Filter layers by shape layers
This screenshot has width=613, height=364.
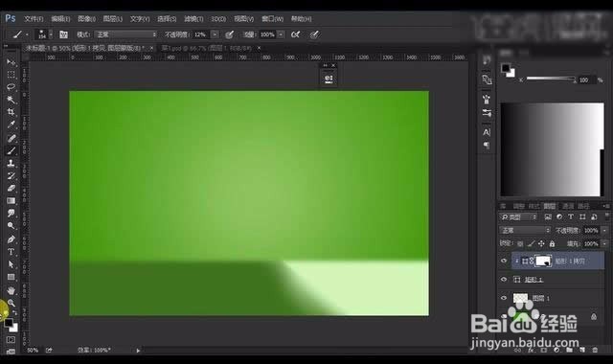(582, 217)
